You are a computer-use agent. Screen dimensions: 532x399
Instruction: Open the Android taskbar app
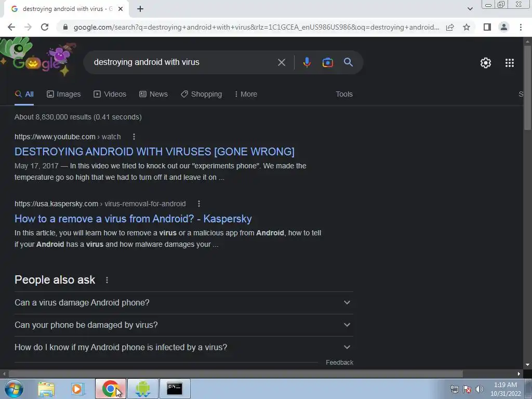click(143, 389)
